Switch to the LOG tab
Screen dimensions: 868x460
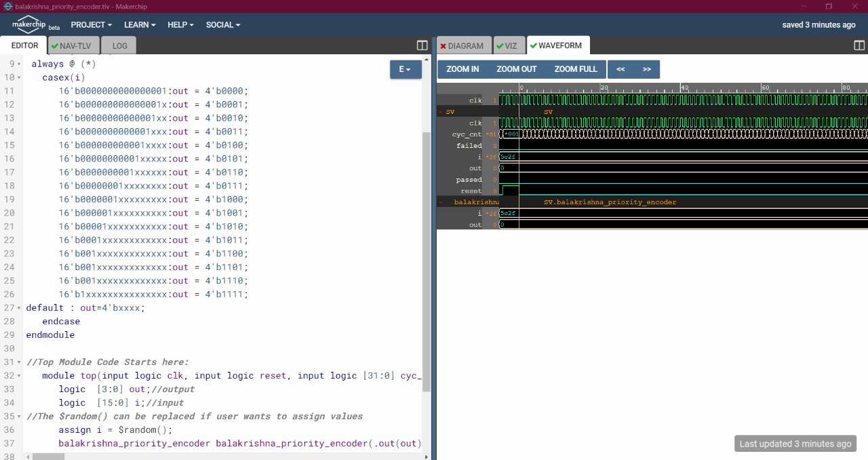point(119,45)
